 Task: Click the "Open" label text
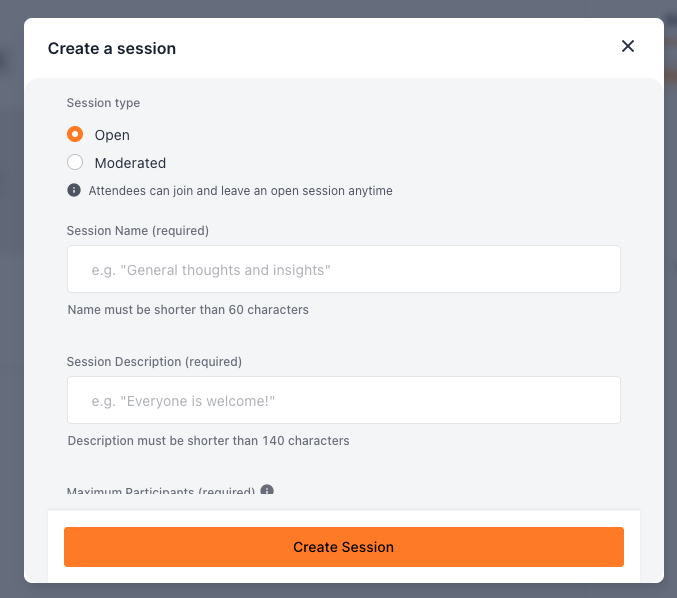click(x=112, y=135)
